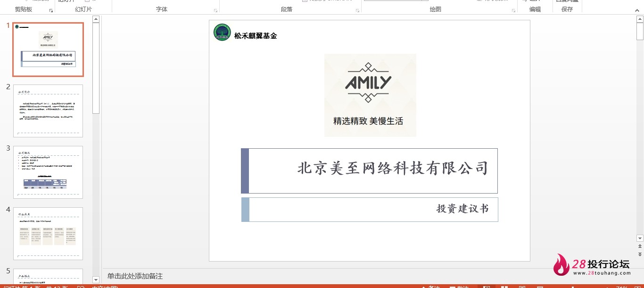Screen dimensions: 644x288
Task: Click the main slide area scroll-down arrow
Action: [x=640, y=238]
